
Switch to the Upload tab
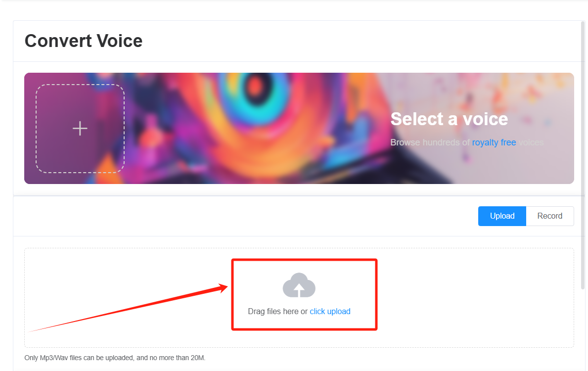point(502,216)
